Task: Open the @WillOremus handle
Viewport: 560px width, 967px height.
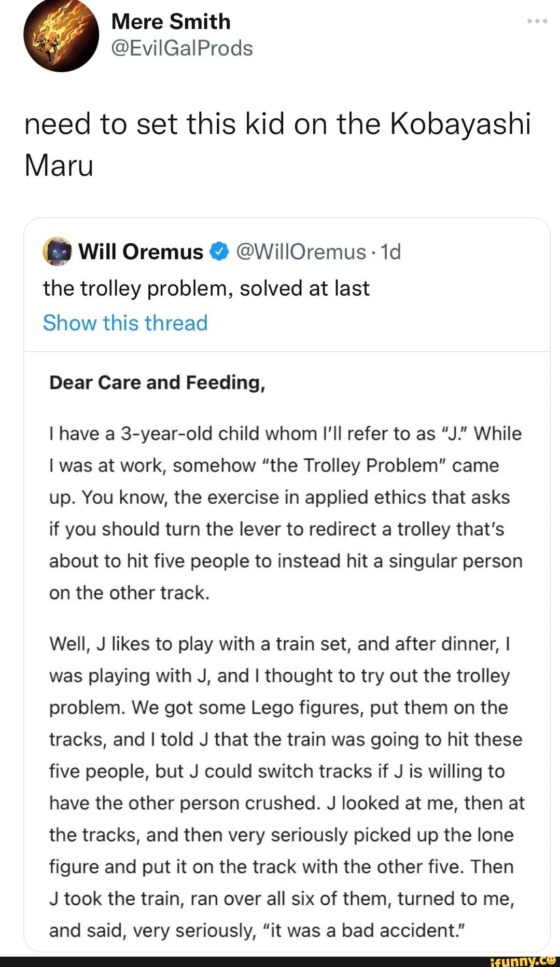Action: click(x=301, y=252)
